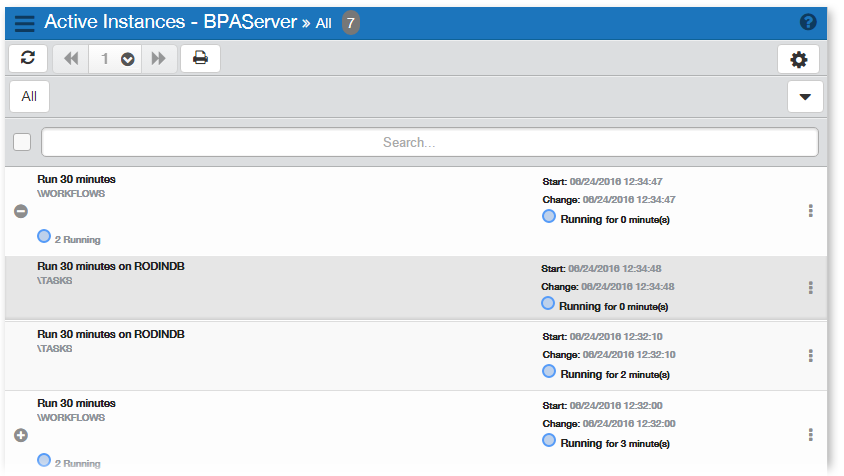Click the Running status circle of first workflow

pos(549,216)
